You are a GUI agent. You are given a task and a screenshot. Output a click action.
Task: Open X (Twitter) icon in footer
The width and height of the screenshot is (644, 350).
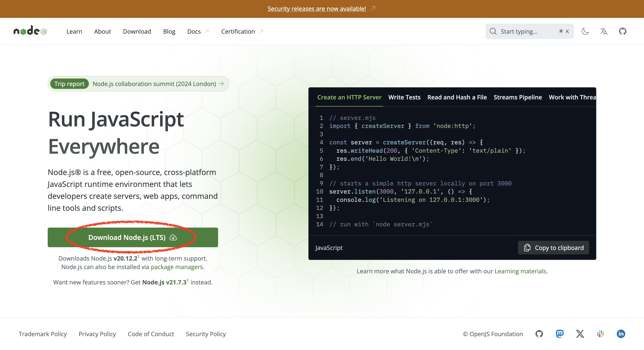(x=580, y=334)
